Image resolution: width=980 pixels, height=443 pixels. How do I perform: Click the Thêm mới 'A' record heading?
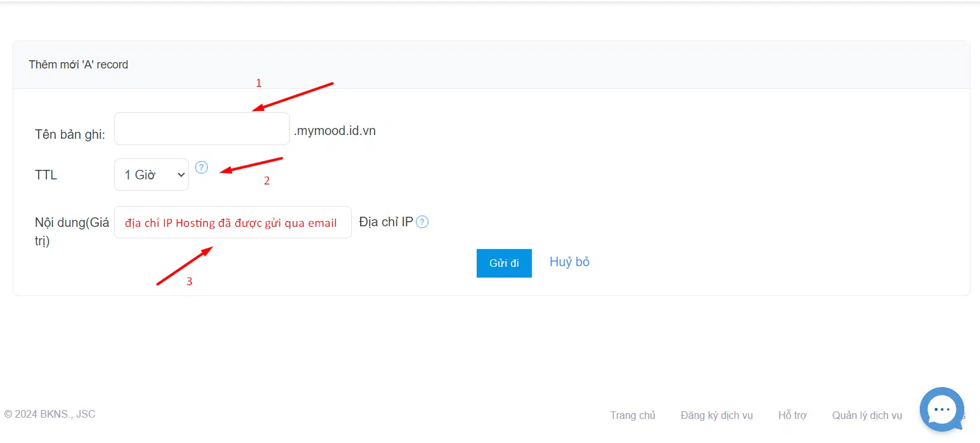pyautogui.click(x=79, y=65)
